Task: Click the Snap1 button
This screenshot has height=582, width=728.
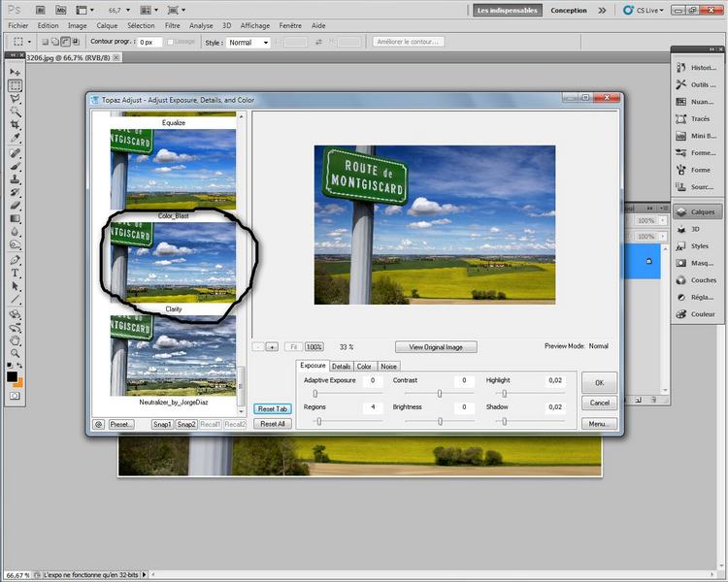Action: point(162,424)
